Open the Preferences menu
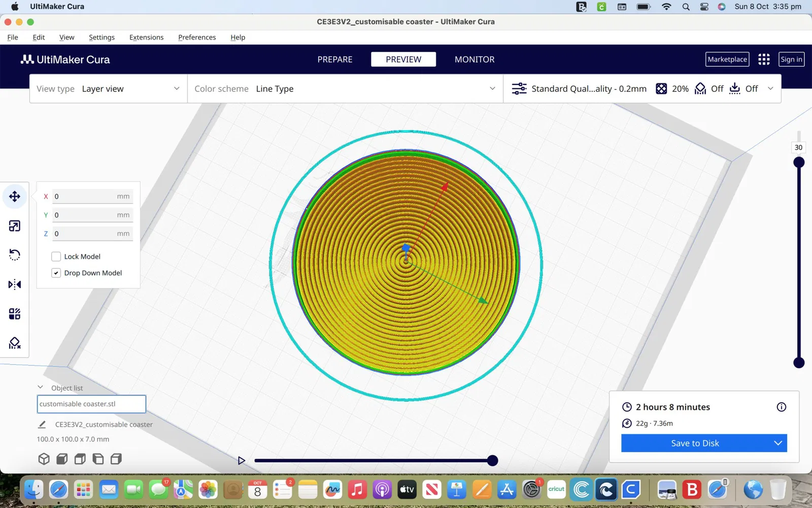Viewport: 812px width, 508px height. point(197,37)
